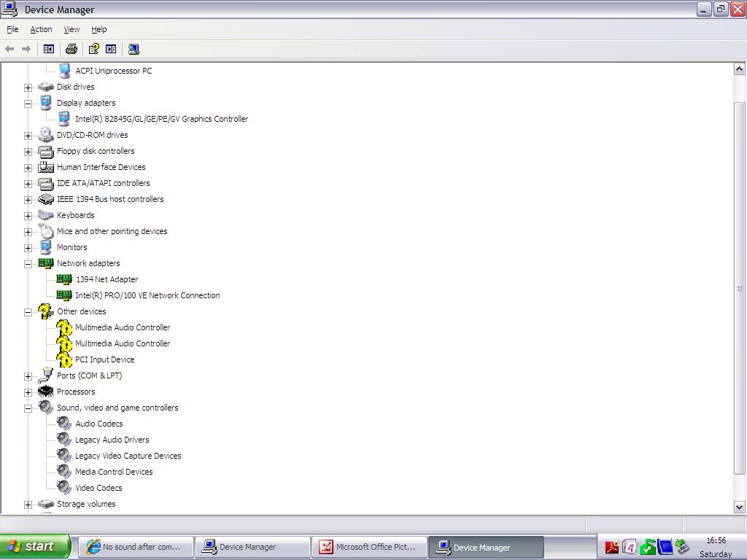The height and width of the screenshot is (560, 747).
Task: Select ACPI Uniprocessor PC entry
Action: [113, 71]
